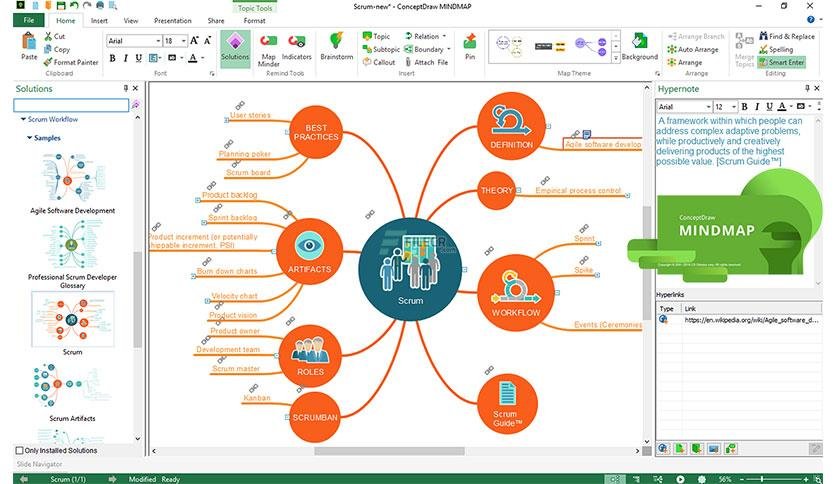Viewport: 836px width, 484px height.
Task: Toggle Smart Enter editing mode
Action: (x=781, y=62)
